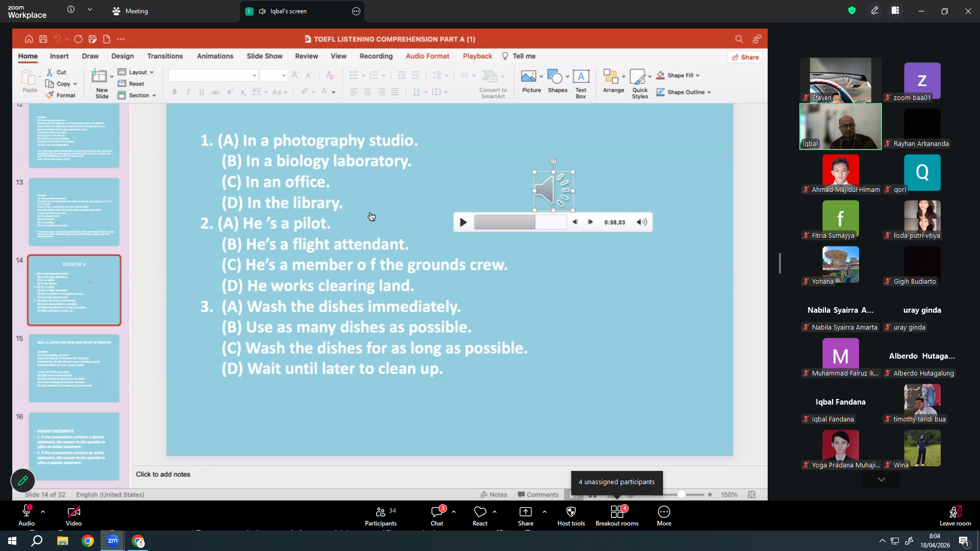Select slide 15 thumbnail
Image resolution: width=980 pixels, height=551 pixels.
point(74,368)
